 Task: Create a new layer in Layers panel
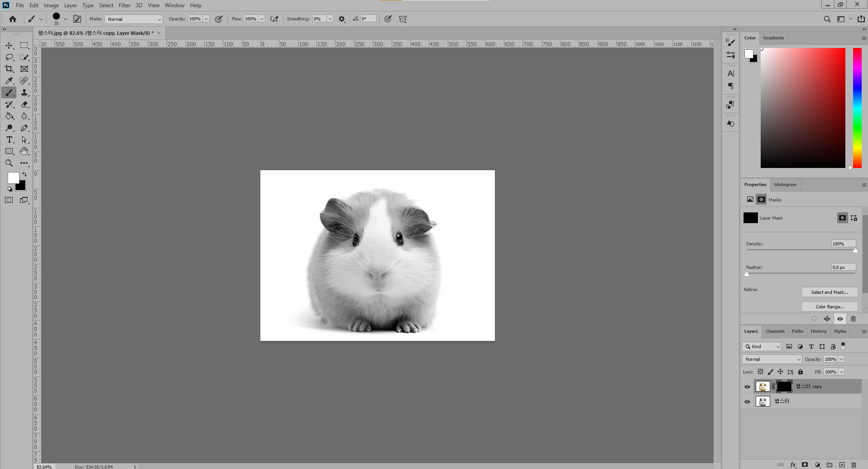click(842, 465)
